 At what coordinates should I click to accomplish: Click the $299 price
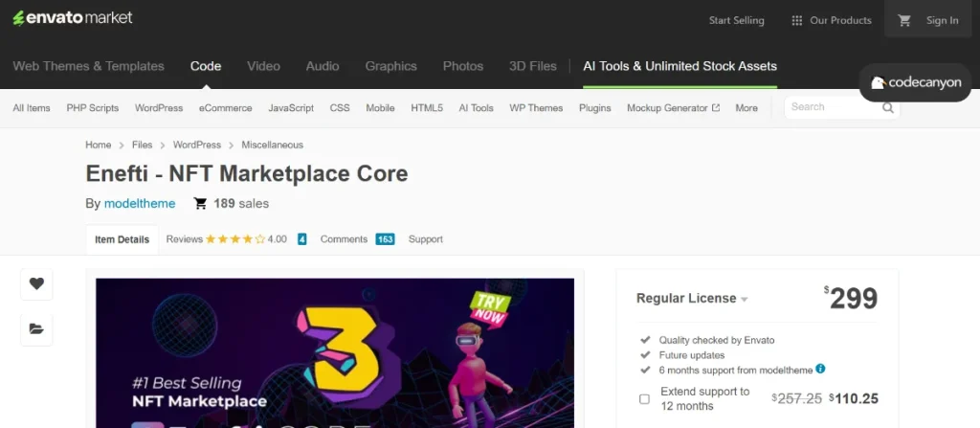pos(851,299)
